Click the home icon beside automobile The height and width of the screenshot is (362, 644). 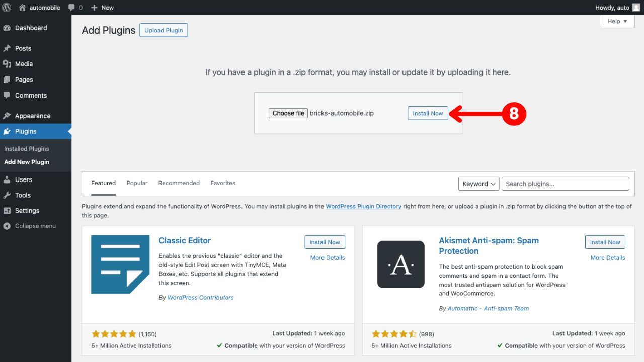click(22, 8)
